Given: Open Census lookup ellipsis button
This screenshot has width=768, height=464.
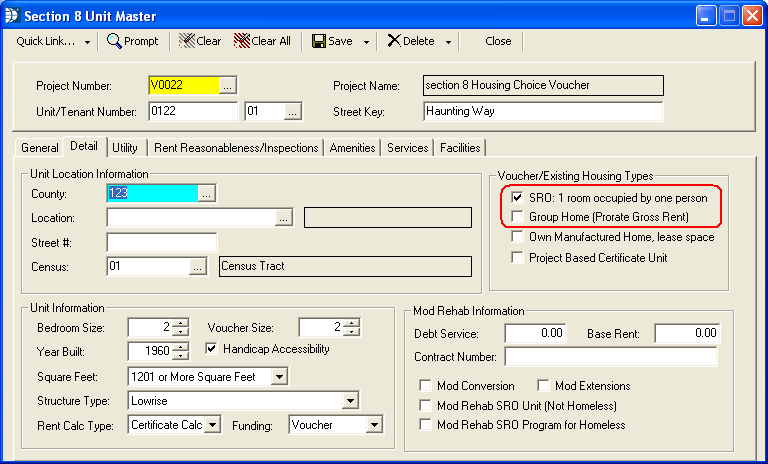Looking at the screenshot, I should click(197, 267).
